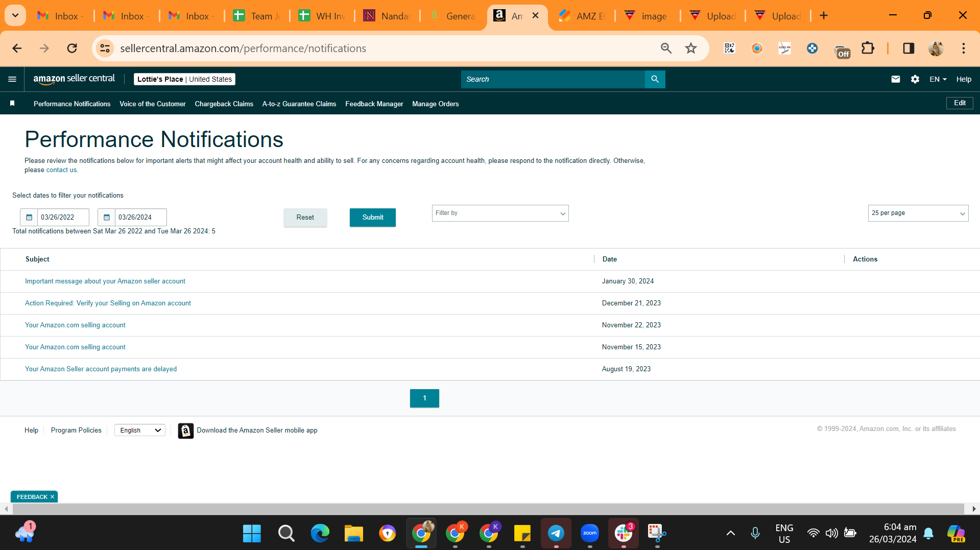The width and height of the screenshot is (980, 550).
Task: Open Program Policies in the footer
Action: click(x=76, y=431)
